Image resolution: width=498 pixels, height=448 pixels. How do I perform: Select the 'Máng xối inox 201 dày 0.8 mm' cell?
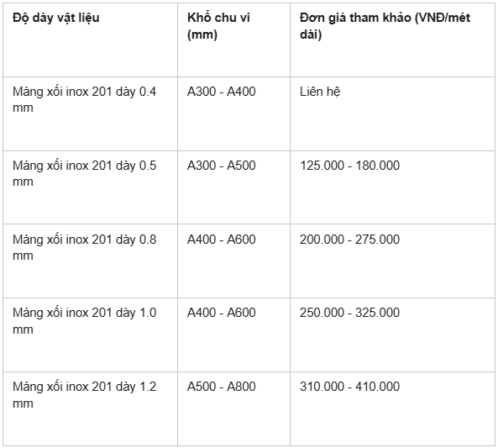tap(90, 261)
